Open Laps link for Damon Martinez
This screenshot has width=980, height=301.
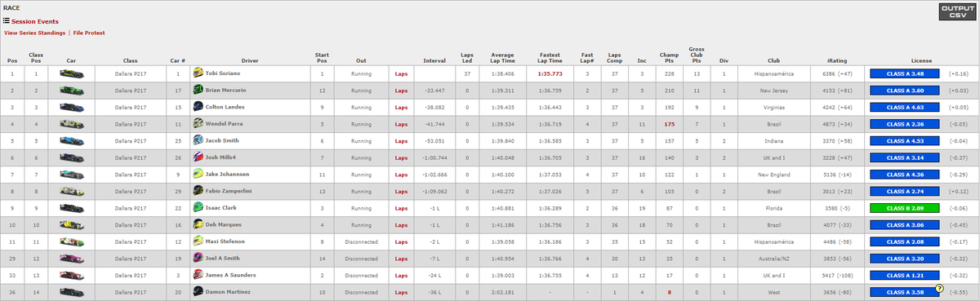click(x=401, y=291)
